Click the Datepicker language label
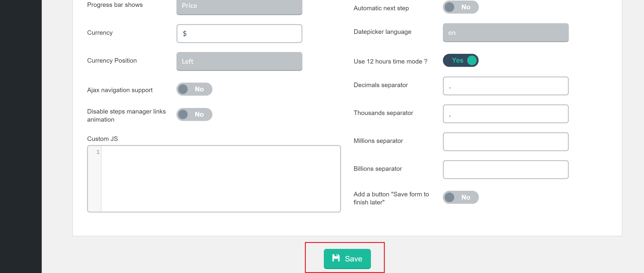644x273 pixels. tap(382, 32)
